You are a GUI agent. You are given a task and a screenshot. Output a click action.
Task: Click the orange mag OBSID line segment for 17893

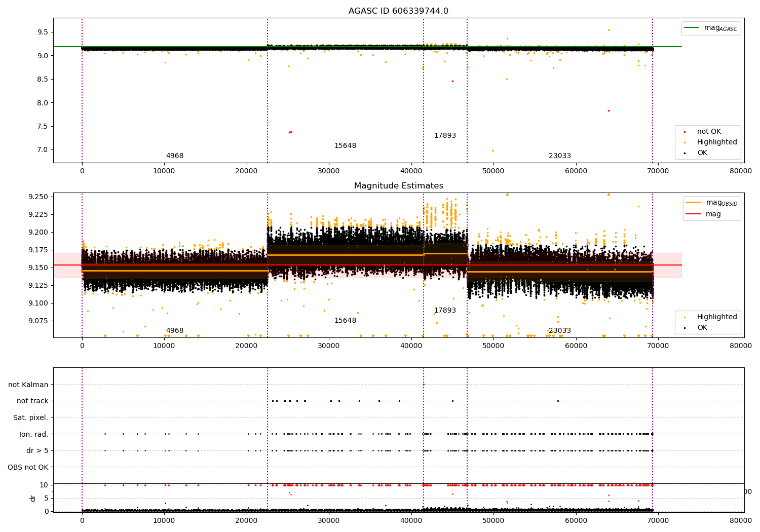point(445,253)
